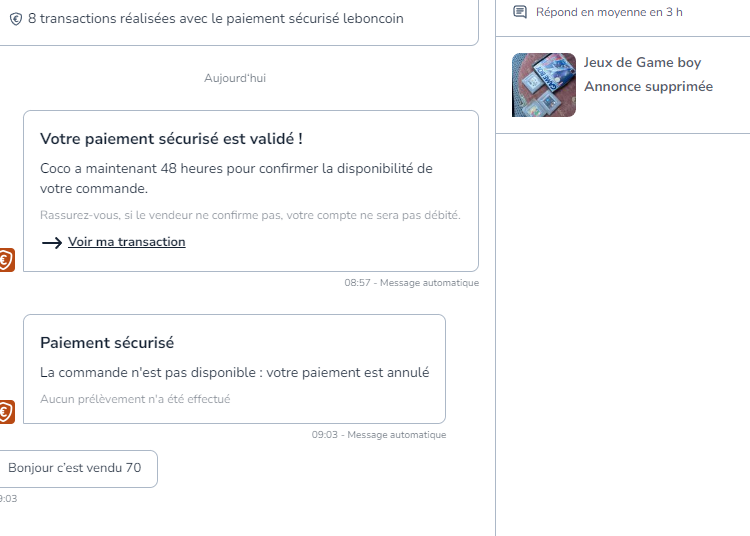This screenshot has width=750, height=536.
Task: Click the Répond en moyenne en 3 h text
Action: pyautogui.click(x=609, y=12)
